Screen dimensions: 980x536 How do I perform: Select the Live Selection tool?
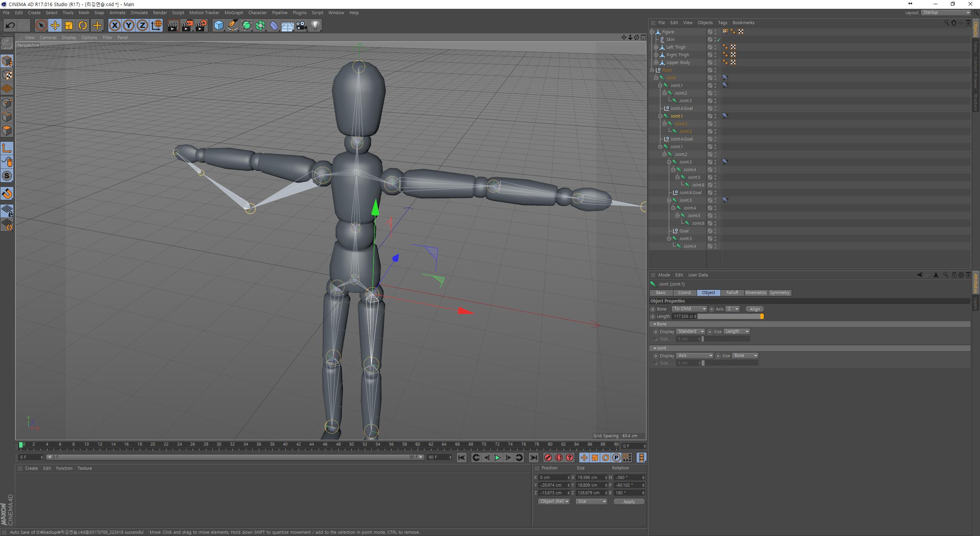[41, 26]
